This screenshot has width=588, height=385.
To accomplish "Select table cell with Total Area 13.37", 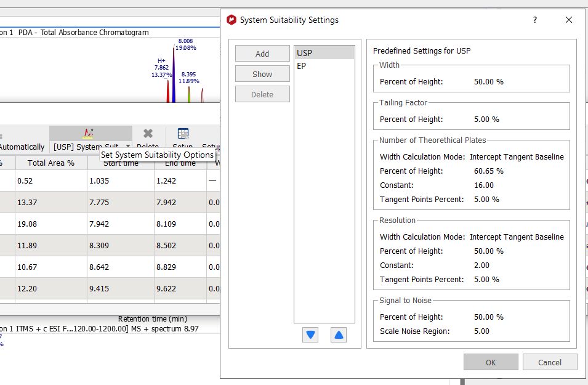I will pyautogui.click(x=51, y=202).
